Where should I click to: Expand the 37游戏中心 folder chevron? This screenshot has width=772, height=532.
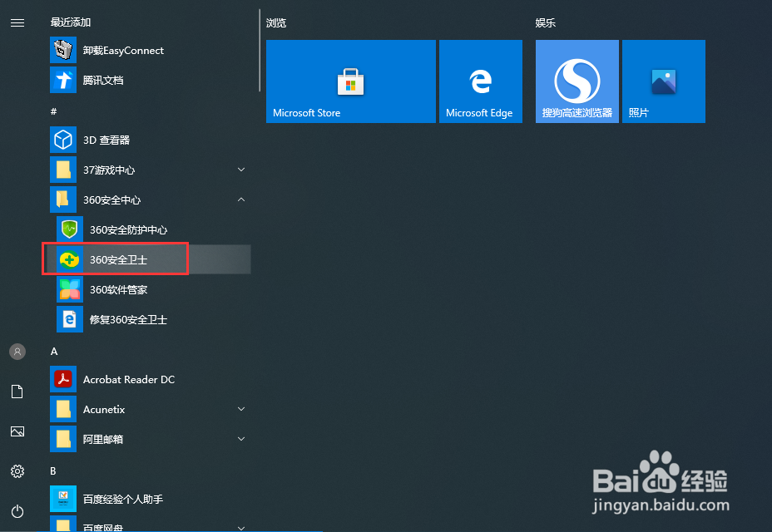click(x=241, y=170)
